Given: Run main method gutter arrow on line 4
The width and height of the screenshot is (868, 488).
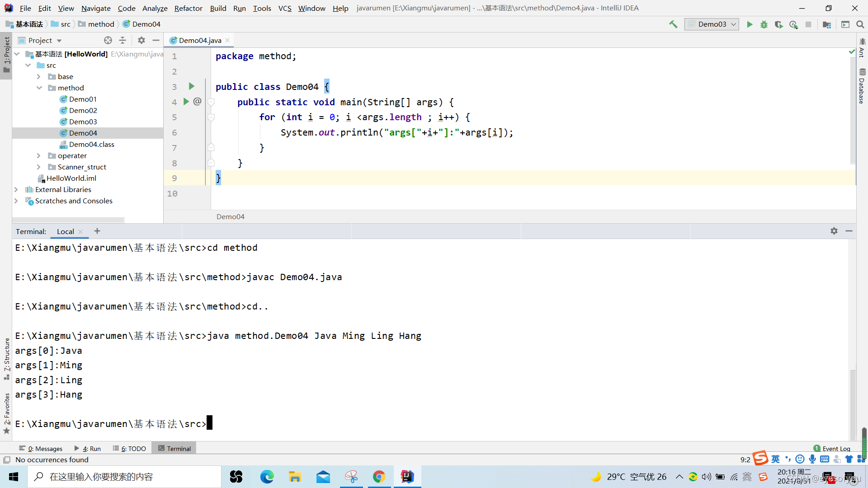Looking at the screenshot, I should pyautogui.click(x=186, y=102).
